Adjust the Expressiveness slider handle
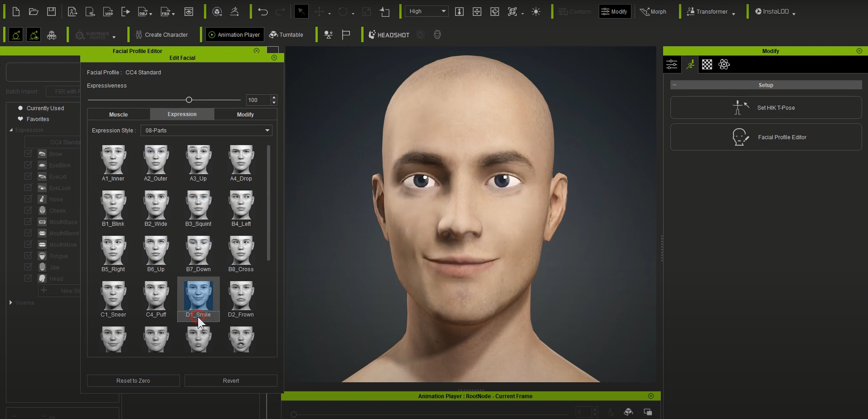The width and height of the screenshot is (868, 419). (x=189, y=100)
